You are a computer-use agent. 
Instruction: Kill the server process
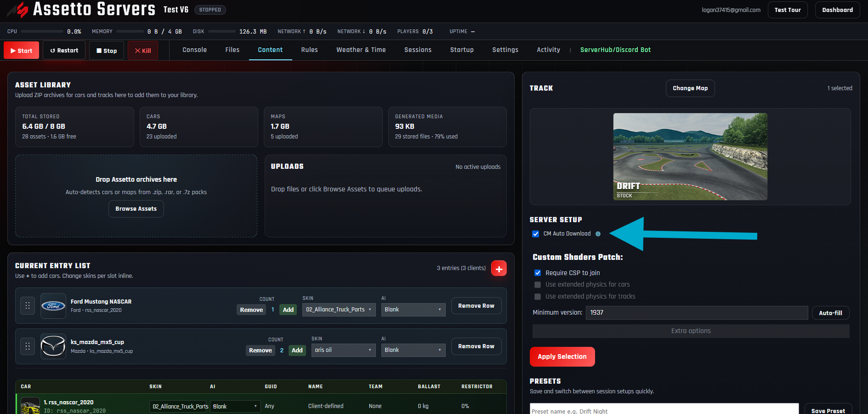[142, 51]
